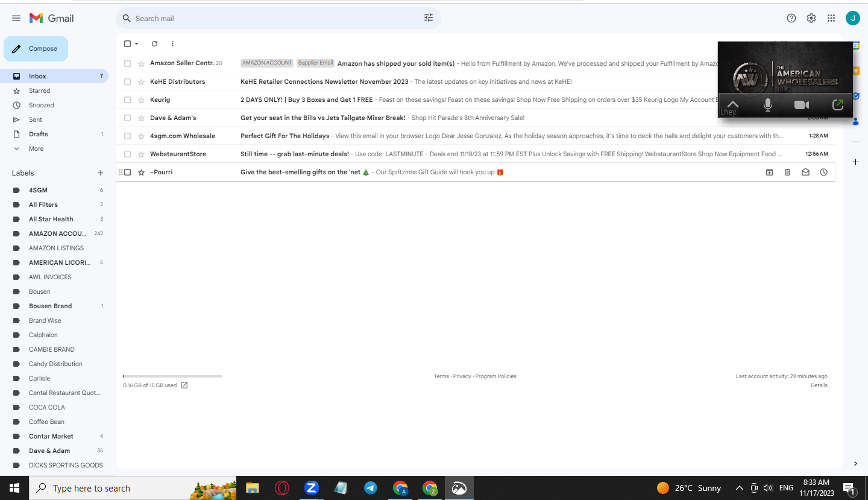Delete the ~Pourri email

pos(787,172)
